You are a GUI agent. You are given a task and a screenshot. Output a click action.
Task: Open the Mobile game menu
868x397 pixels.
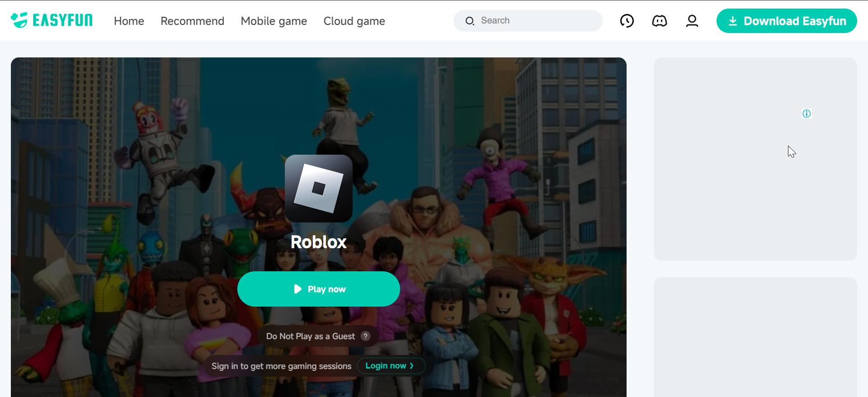point(274,21)
